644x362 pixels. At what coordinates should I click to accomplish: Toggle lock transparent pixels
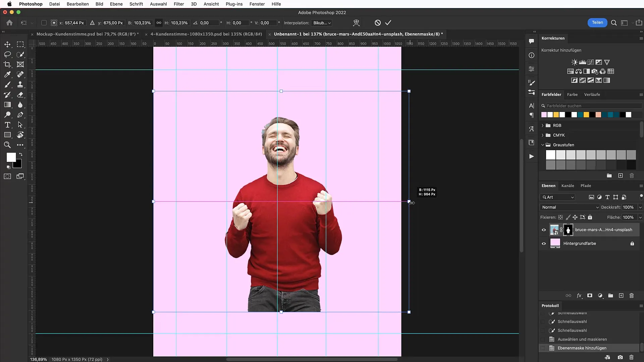click(x=560, y=217)
